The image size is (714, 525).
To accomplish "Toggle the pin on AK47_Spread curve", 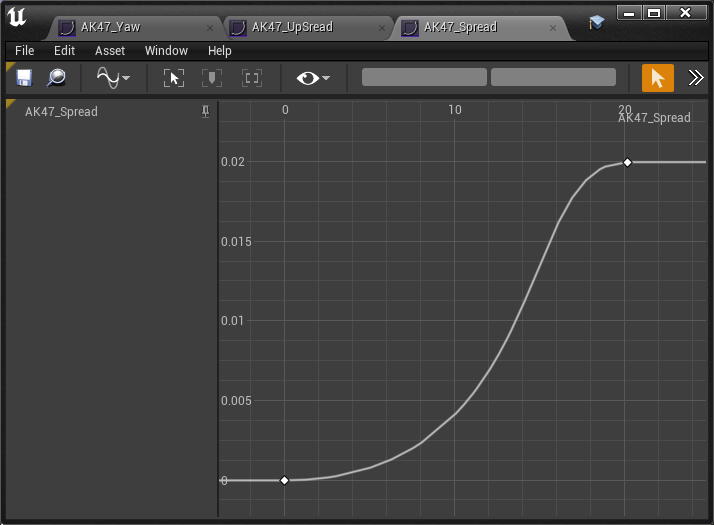I will click(205, 112).
